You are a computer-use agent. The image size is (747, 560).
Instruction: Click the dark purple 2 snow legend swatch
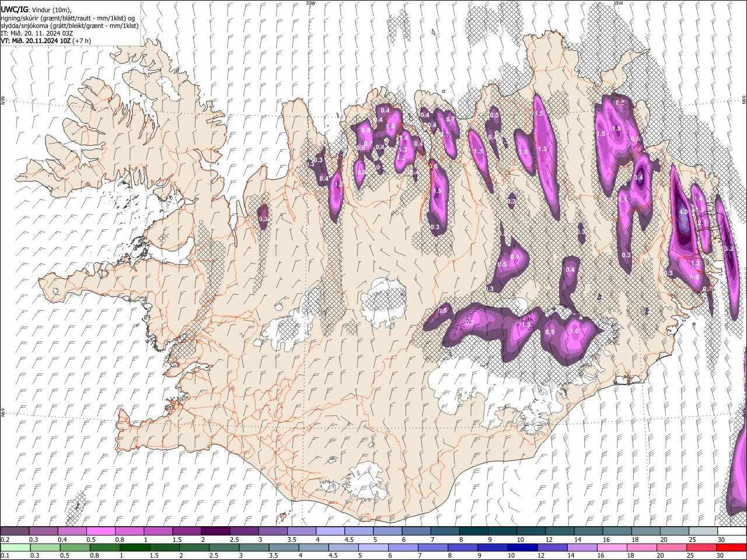pyautogui.click(x=215, y=531)
